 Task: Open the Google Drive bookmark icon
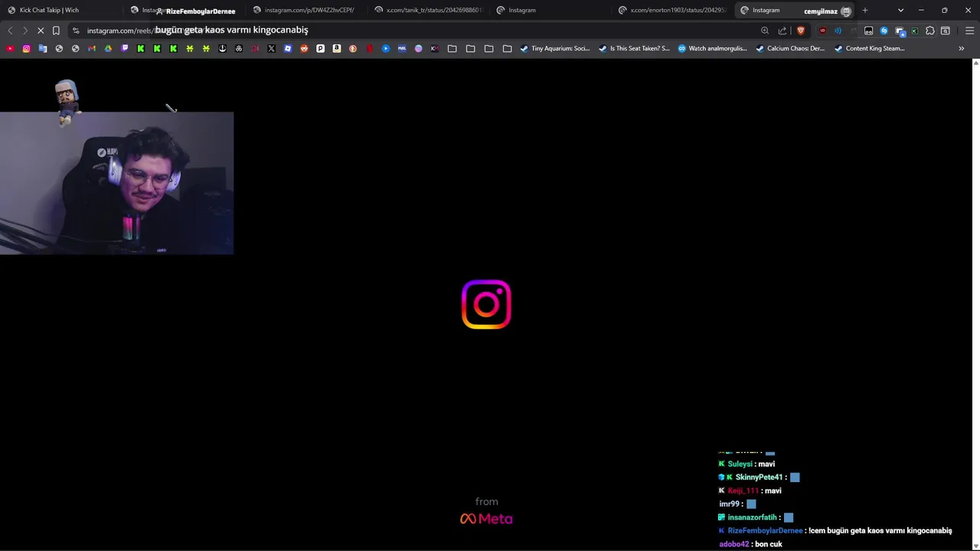coord(108,48)
